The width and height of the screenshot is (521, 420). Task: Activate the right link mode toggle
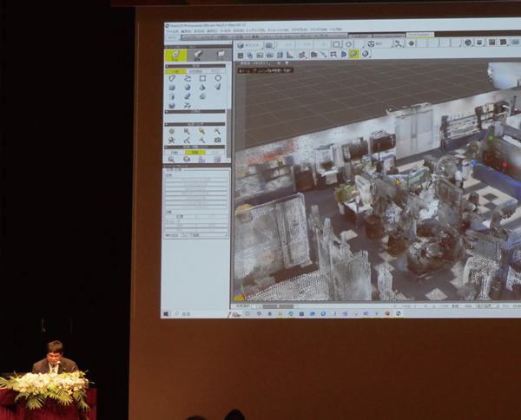(x=215, y=153)
